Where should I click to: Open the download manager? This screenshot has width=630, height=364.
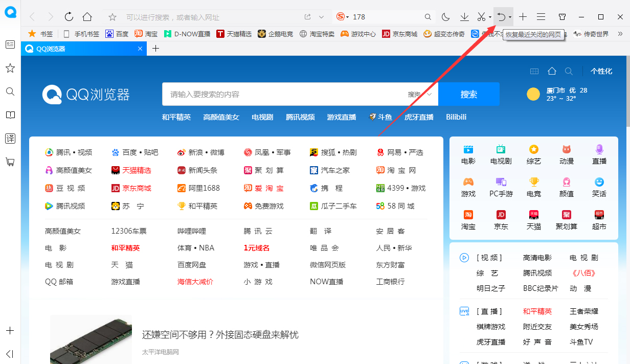coord(464,16)
